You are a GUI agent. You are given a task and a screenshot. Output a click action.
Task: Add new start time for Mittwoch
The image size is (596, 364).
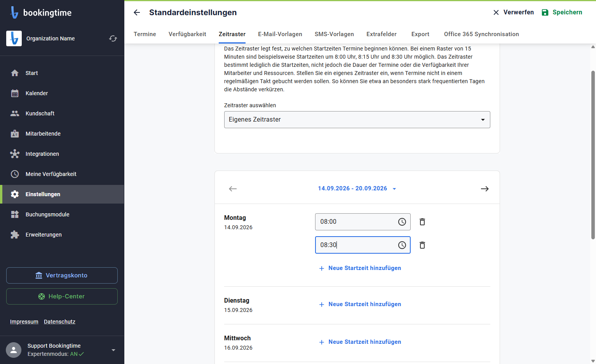click(360, 342)
